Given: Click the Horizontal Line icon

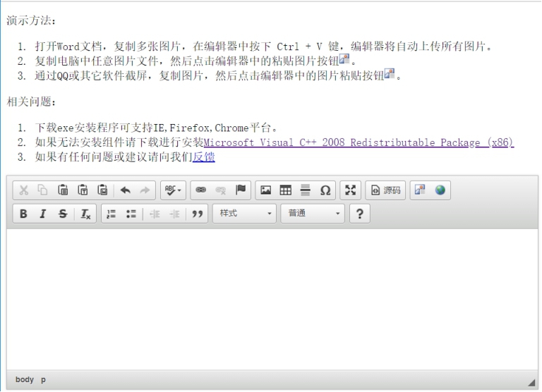Looking at the screenshot, I should (x=305, y=190).
